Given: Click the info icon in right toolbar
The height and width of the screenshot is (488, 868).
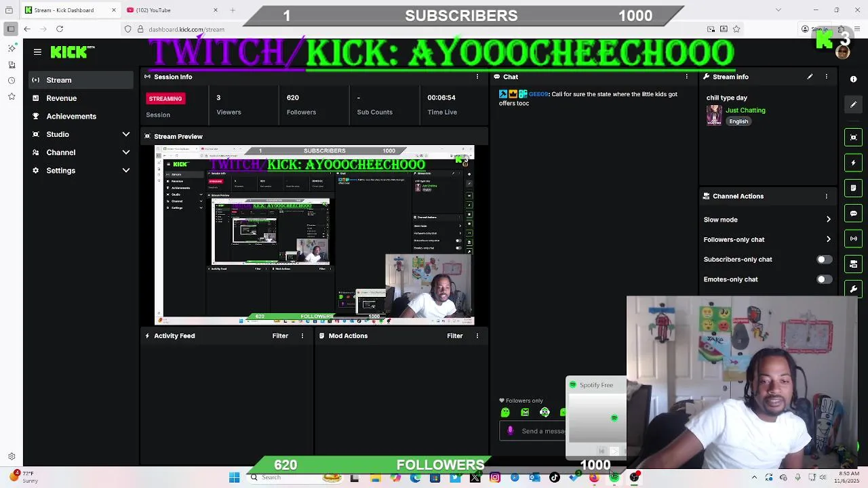Looking at the screenshot, I should click(x=853, y=79).
